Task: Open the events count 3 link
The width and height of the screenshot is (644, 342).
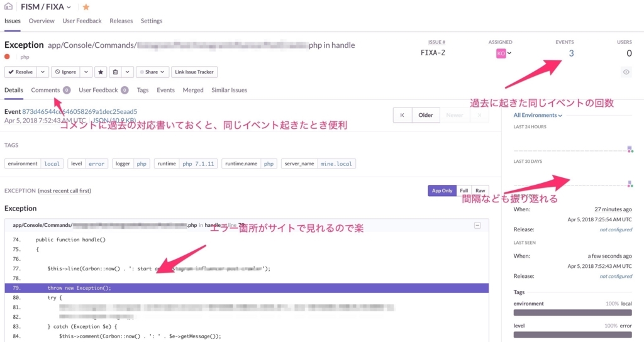Action: click(571, 53)
